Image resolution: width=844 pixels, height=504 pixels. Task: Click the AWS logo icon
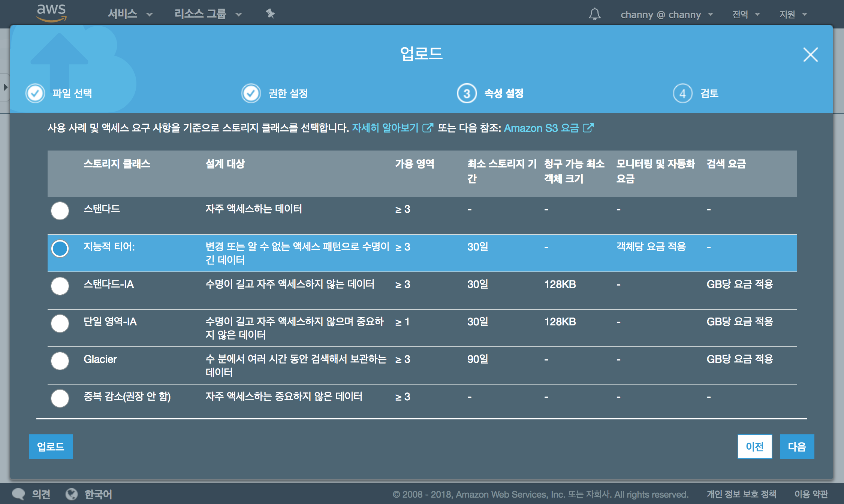pyautogui.click(x=51, y=13)
